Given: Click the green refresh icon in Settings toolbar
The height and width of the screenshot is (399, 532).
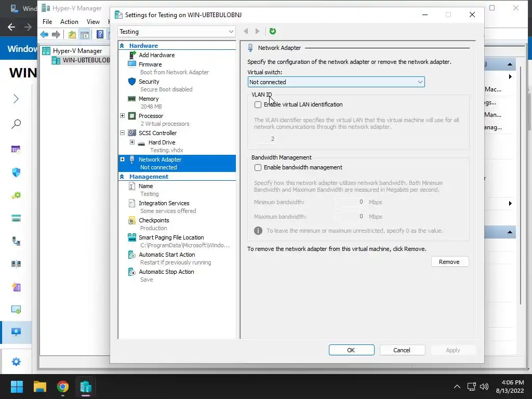Looking at the screenshot, I should coord(272,31).
